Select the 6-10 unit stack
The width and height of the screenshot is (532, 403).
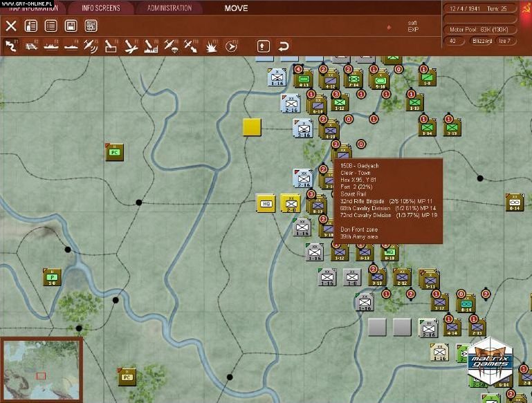coord(317,105)
